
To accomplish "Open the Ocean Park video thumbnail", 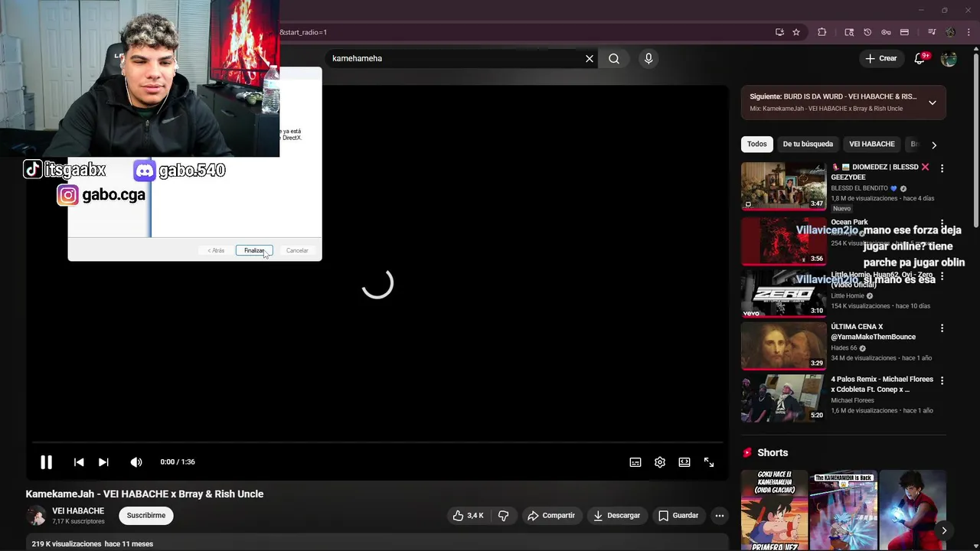I will click(x=783, y=240).
